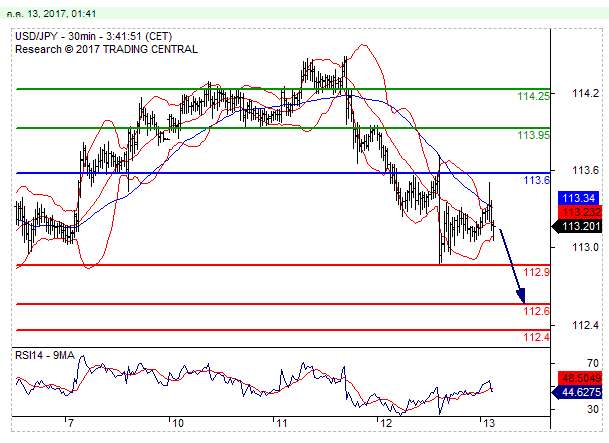
Task: Click the RSI 30 level label
Action: 593,409
